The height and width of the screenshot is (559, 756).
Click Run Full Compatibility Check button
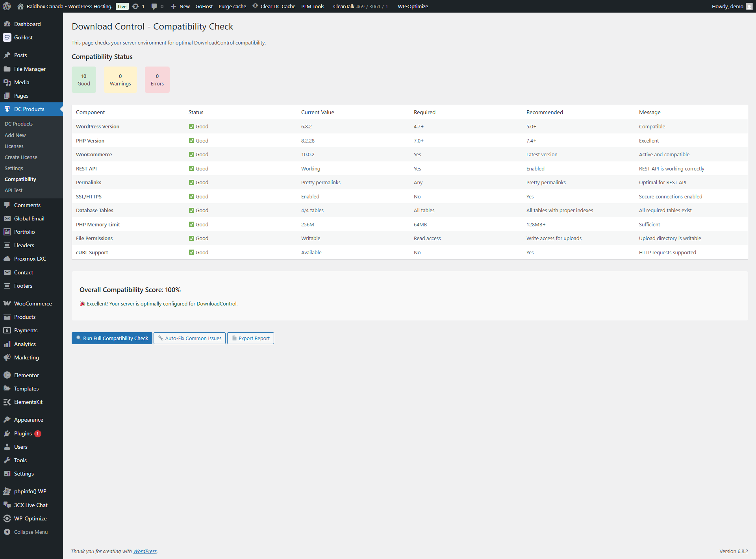(x=112, y=338)
